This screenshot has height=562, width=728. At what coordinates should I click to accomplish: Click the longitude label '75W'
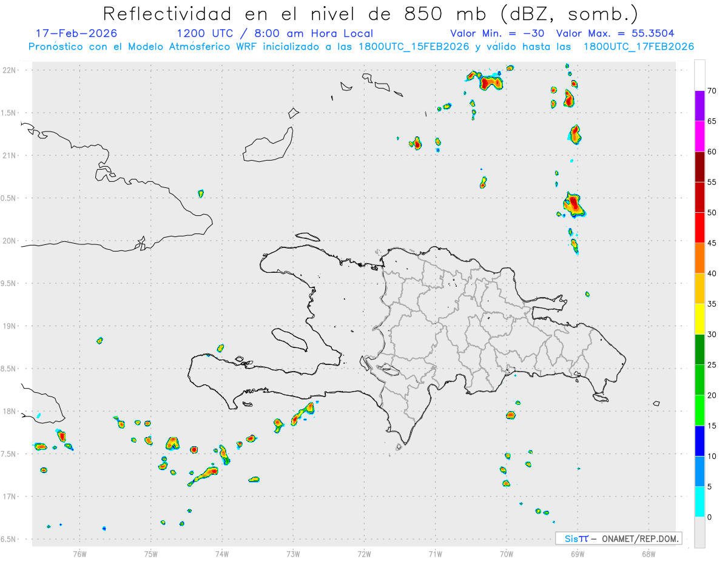point(151,553)
